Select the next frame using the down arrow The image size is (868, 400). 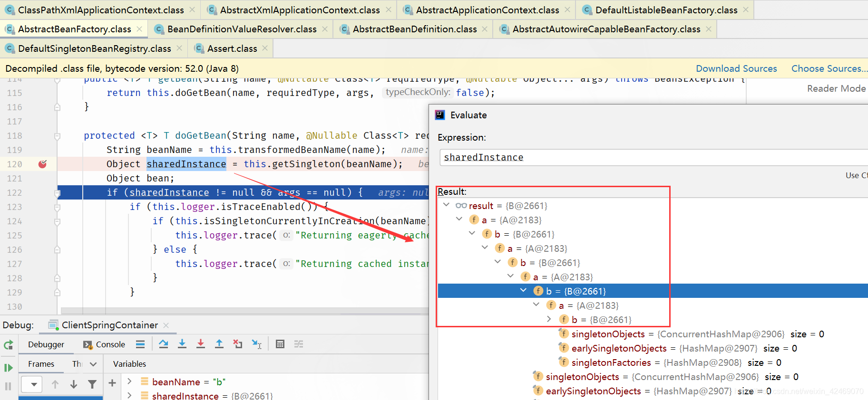coord(74,384)
